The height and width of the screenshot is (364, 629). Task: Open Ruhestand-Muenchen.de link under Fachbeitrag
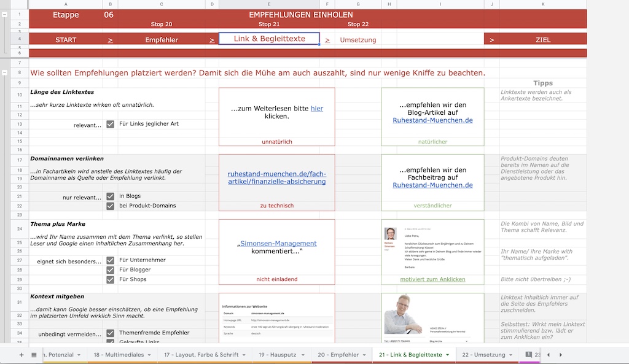point(432,185)
